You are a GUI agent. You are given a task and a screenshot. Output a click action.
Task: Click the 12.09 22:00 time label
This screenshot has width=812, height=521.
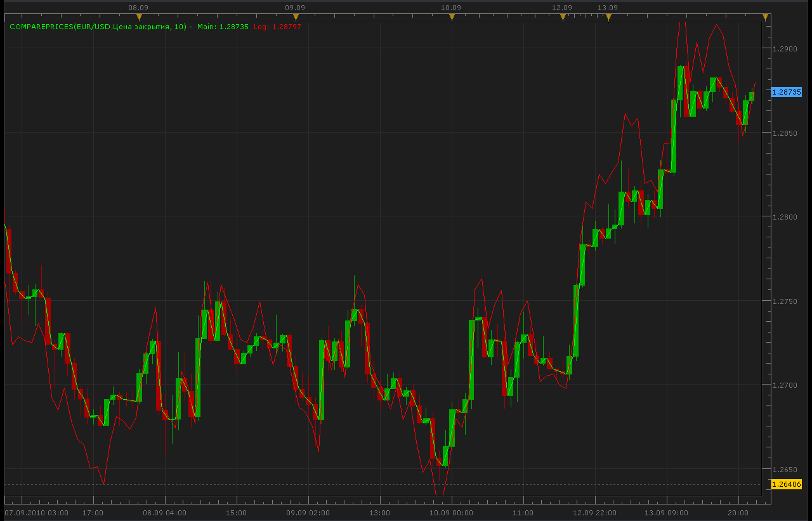coord(594,512)
